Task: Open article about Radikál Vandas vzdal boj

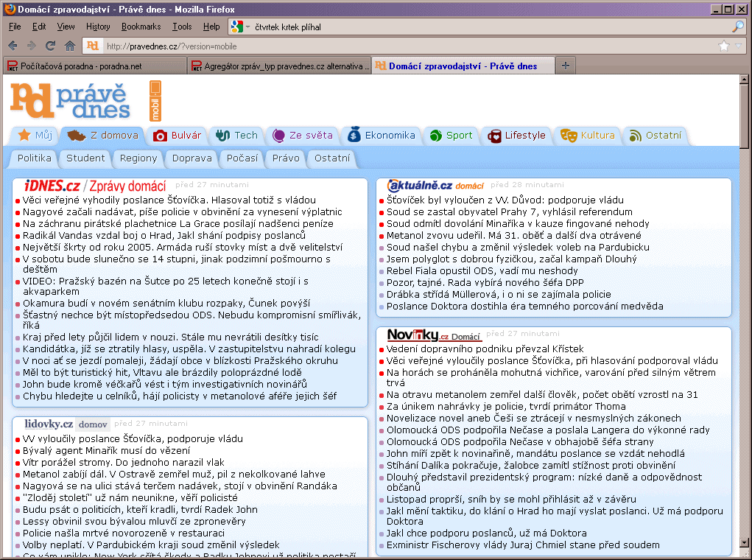Action: click(x=164, y=235)
